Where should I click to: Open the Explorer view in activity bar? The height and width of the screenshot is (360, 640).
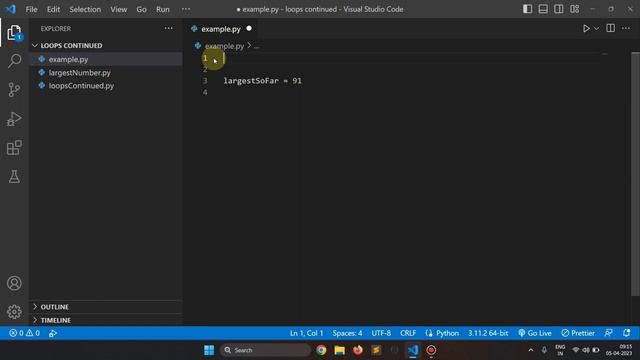[14, 33]
